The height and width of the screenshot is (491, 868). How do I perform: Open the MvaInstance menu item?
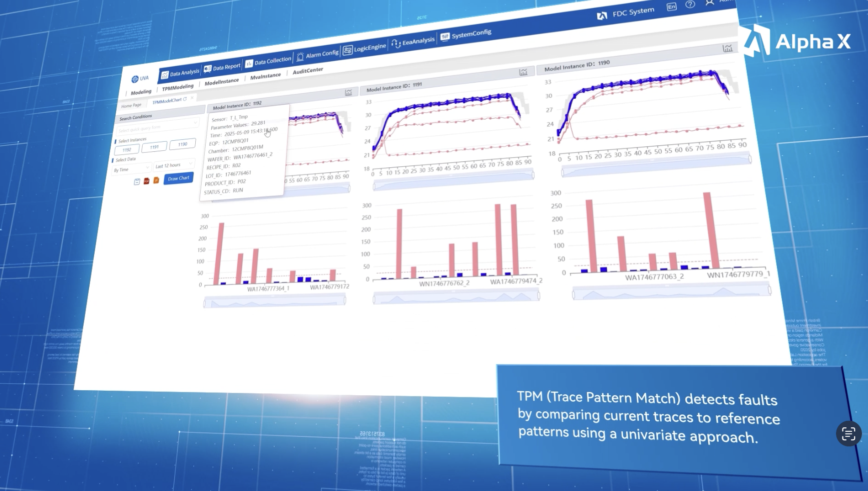265,75
